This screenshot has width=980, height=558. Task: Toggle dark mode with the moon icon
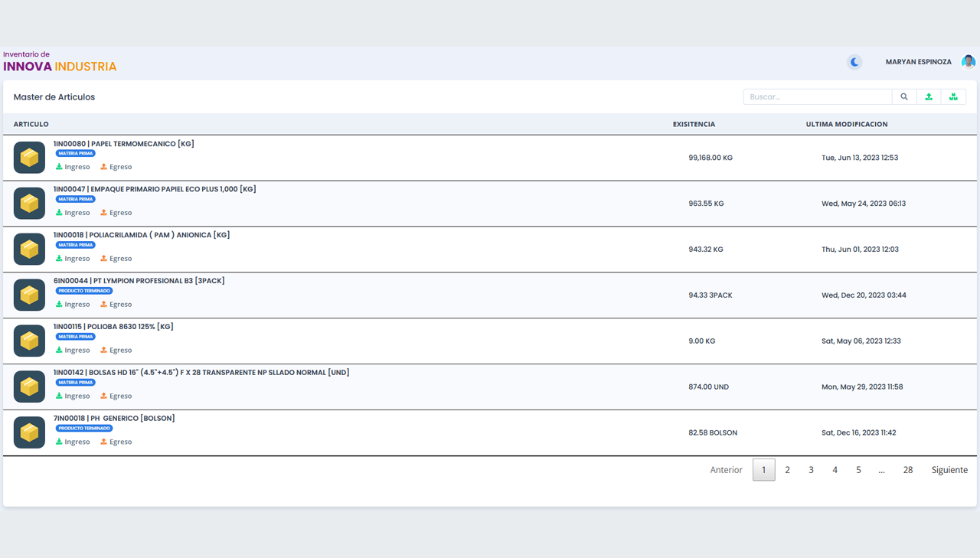854,62
